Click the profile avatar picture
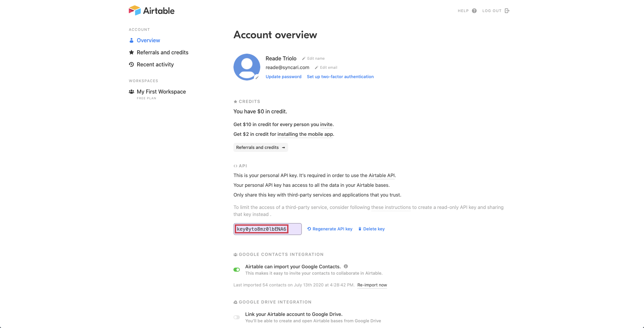Image resolution: width=644 pixels, height=328 pixels. [x=247, y=67]
